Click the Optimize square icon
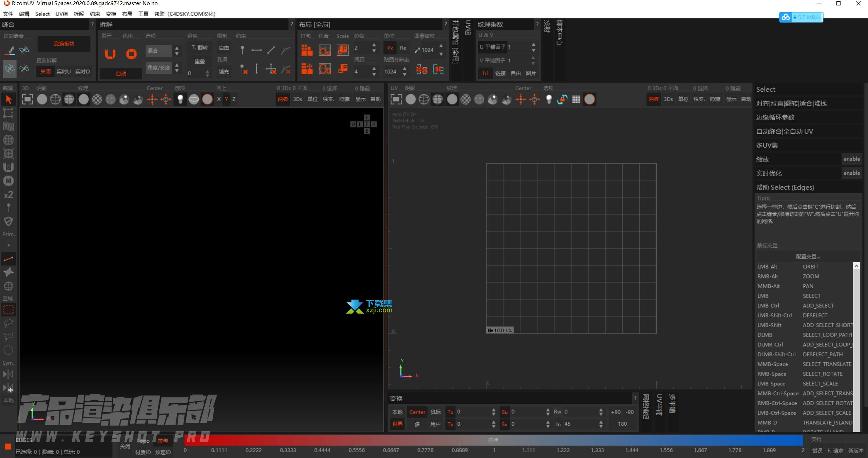 (131, 54)
